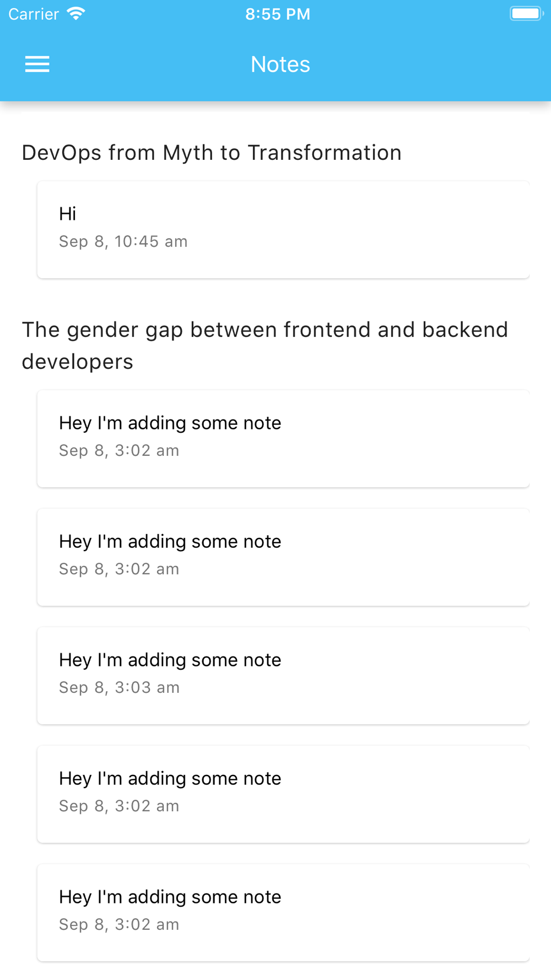
Task: Tap the second note's 3:02 am timestamp
Action: tap(119, 569)
